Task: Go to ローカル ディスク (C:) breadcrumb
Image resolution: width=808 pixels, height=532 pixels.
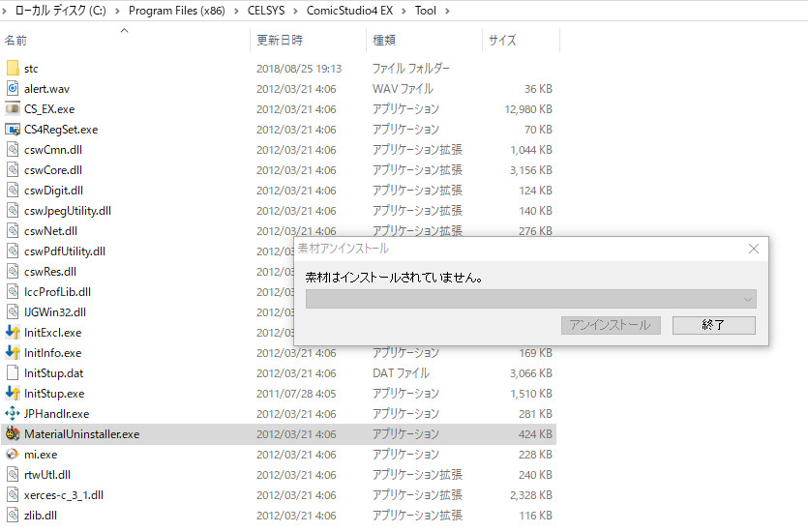Action: pos(60,11)
